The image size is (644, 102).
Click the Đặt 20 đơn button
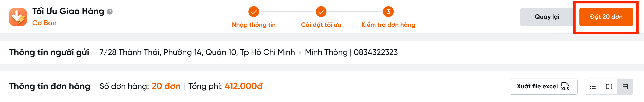click(x=606, y=17)
